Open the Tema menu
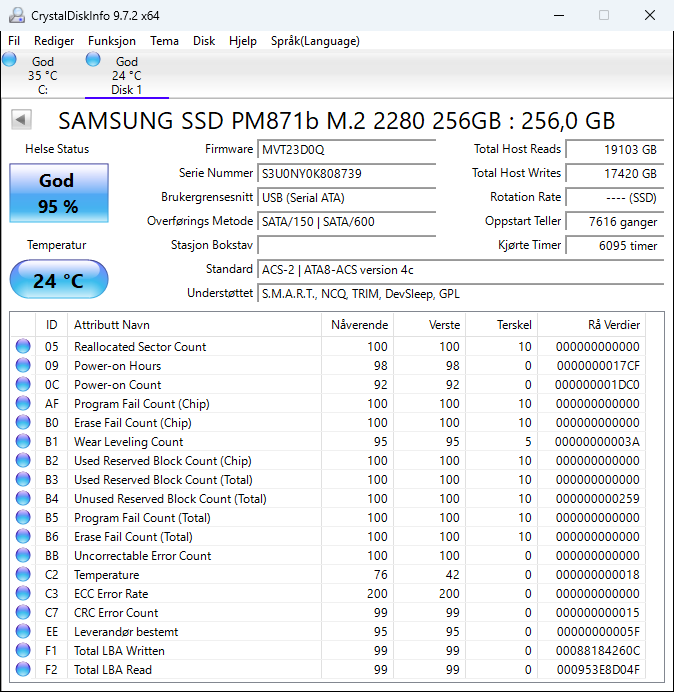Viewport: 674px width, 692px height. [164, 41]
